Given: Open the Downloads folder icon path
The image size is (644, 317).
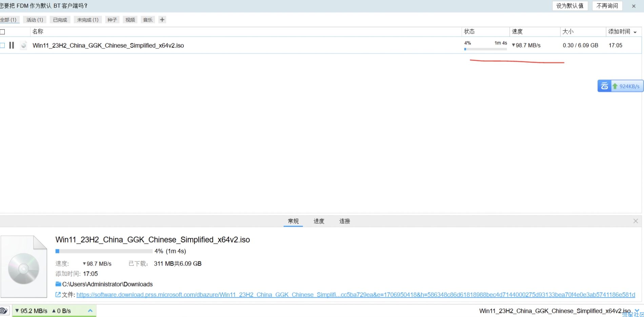Looking at the screenshot, I should click(x=58, y=284).
